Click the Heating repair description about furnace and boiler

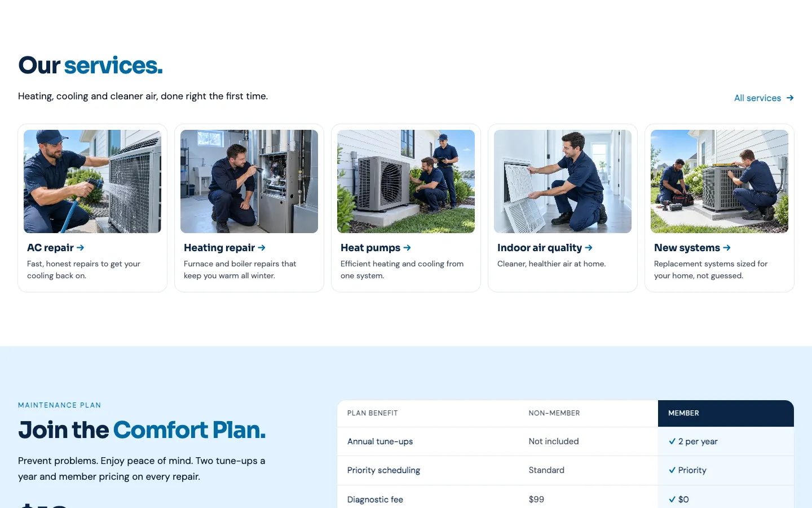coord(240,270)
